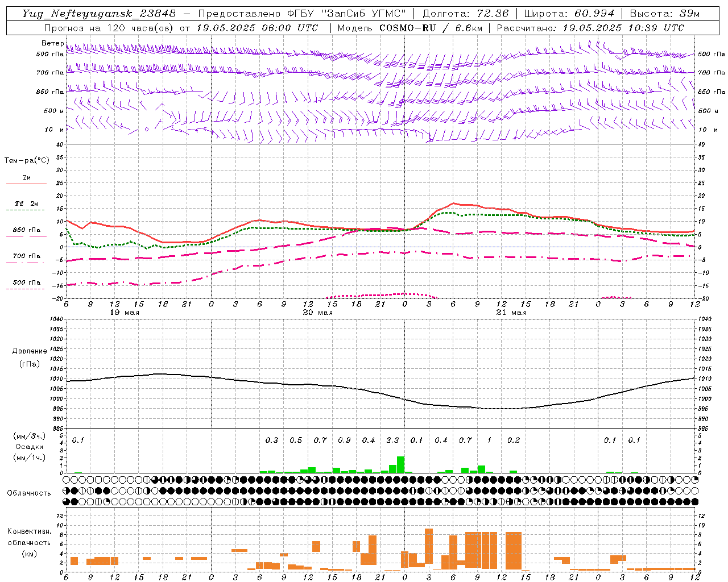Select the 'Прогноз на 120 часа(ов)' text

coord(109,28)
